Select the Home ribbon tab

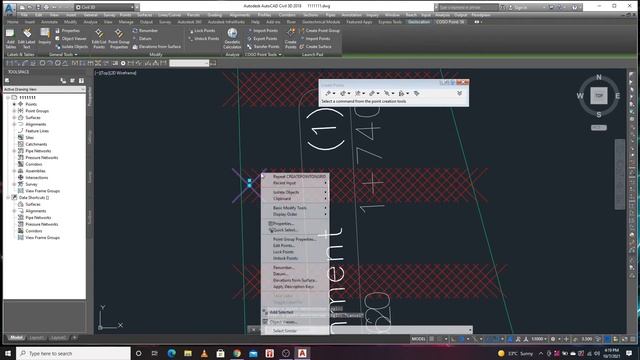coord(13,22)
